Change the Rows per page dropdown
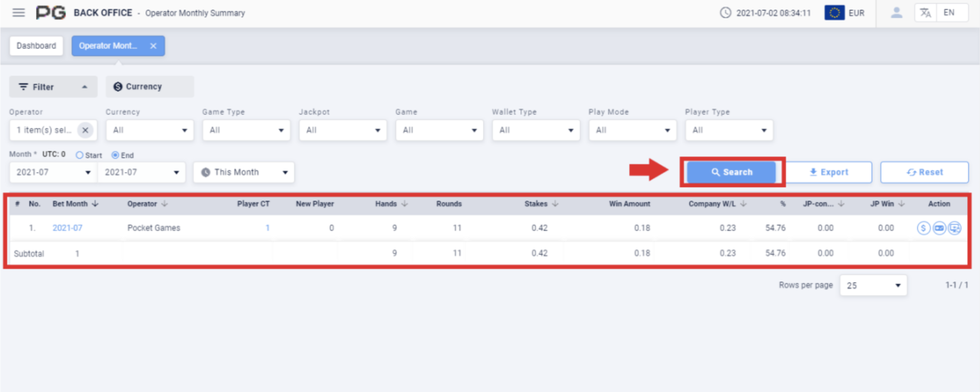This screenshot has width=980, height=392. pyautogui.click(x=873, y=285)
